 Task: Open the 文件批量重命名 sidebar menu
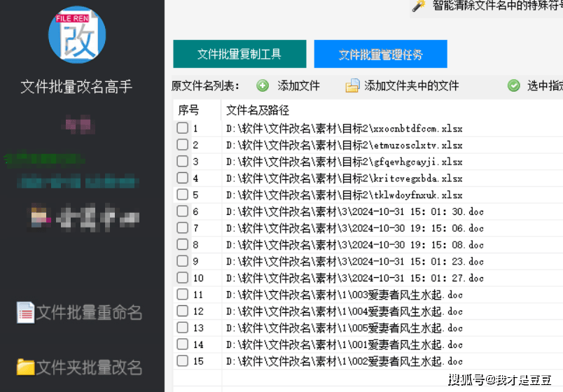click(89, 312)
